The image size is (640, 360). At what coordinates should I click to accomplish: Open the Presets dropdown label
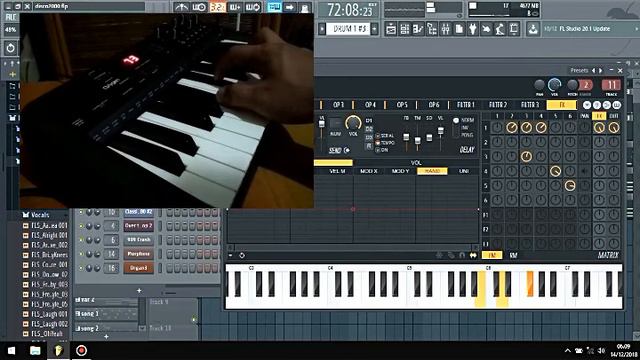pyautogui.click(x=579, y=71)
